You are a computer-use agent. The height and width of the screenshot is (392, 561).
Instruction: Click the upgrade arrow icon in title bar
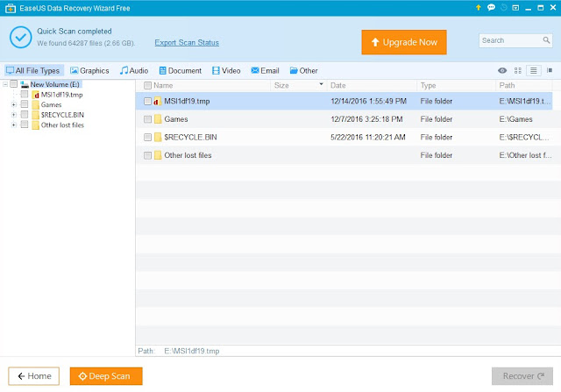pyautogui.click(x=478, y=8)
